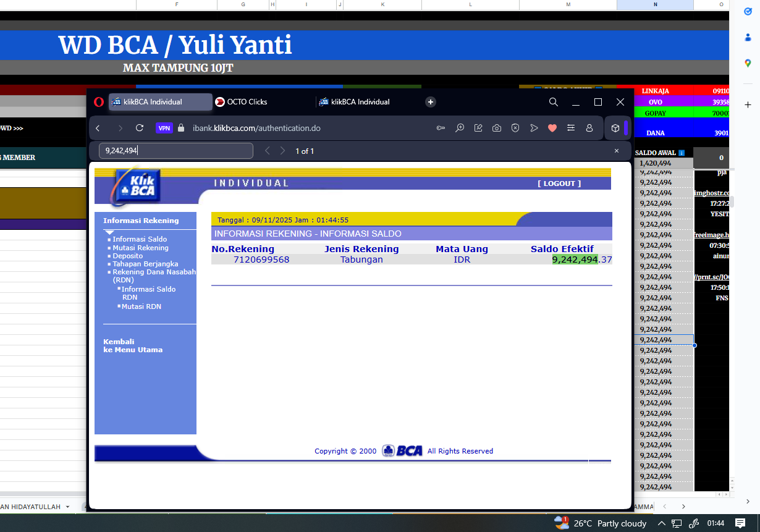
Task: Open the send/flow arrow icon
Action: (534, 128)
